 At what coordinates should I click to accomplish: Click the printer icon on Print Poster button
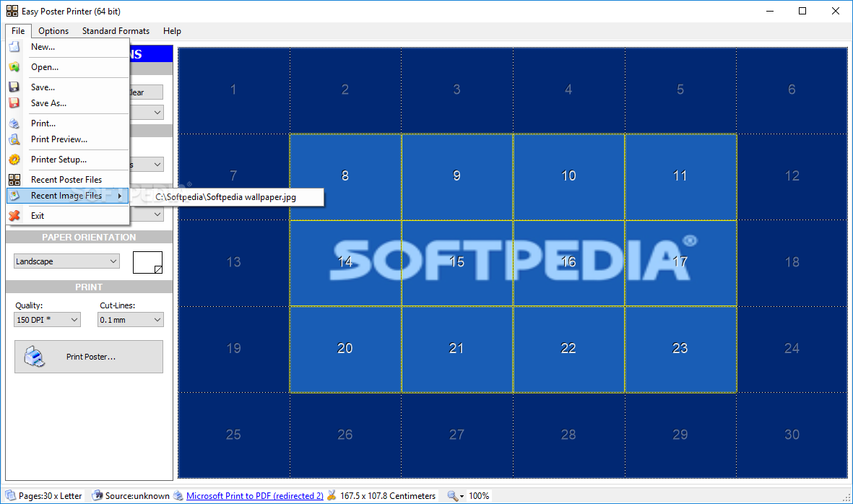[x=34, y=357]
